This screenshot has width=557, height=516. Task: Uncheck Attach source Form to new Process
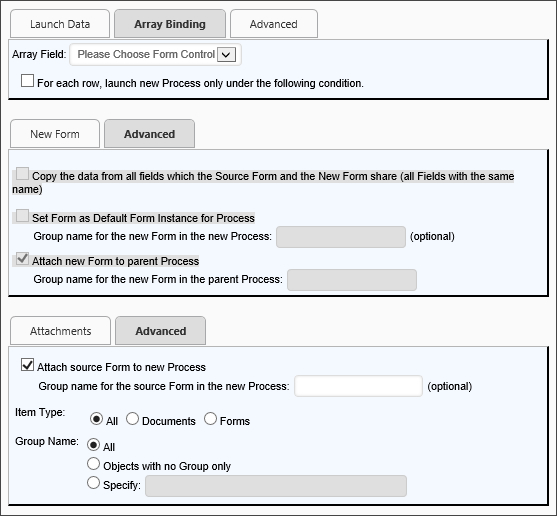point(27,365)
